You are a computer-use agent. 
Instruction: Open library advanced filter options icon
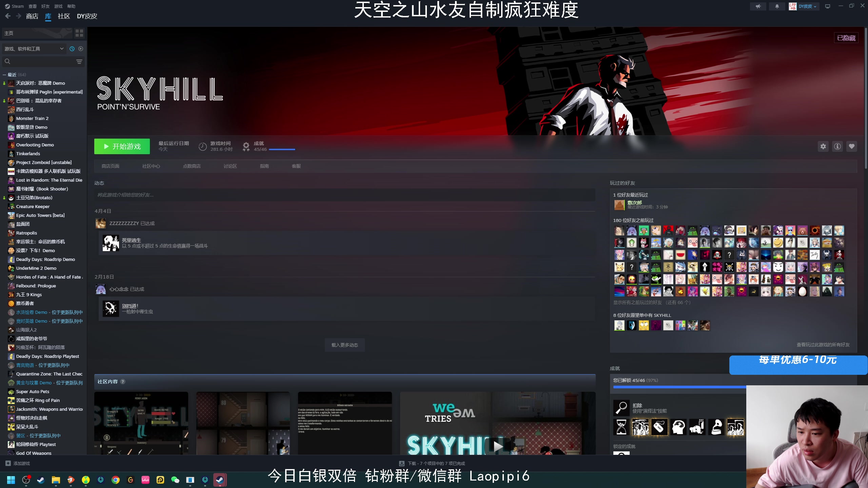point(79,62)
